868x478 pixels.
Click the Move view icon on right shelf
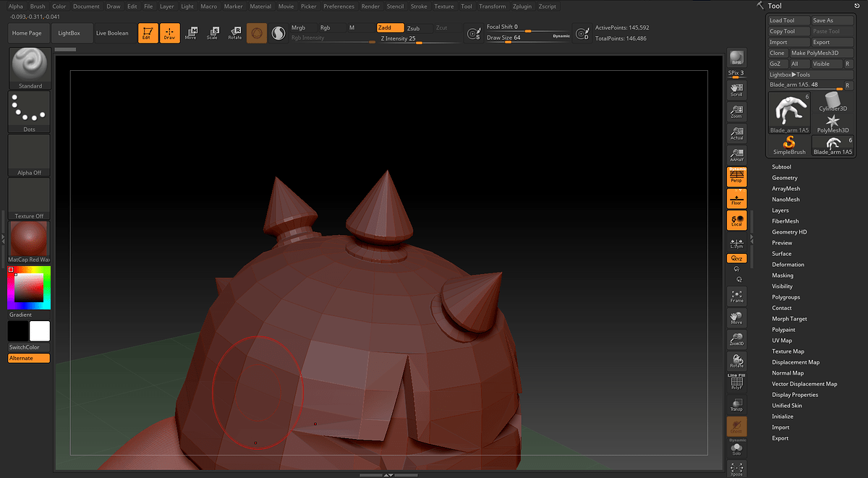click(x=736, y=317)
